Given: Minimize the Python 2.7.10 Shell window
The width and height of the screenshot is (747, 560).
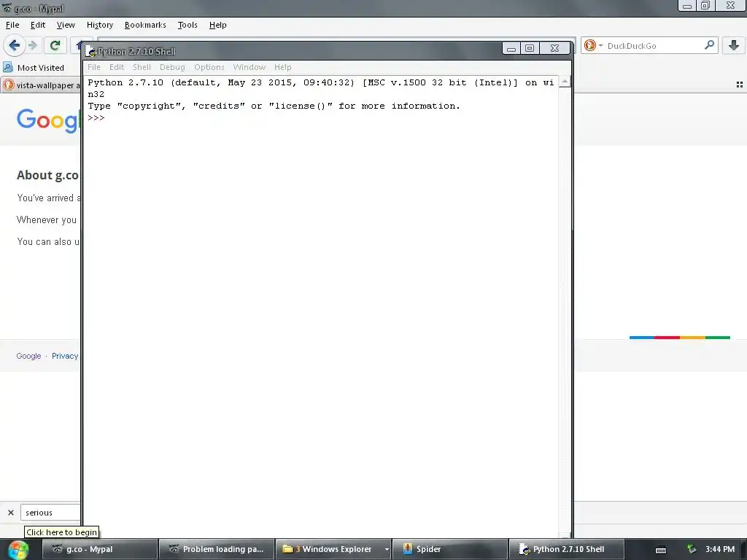Looking at the screenshot, I should coord(511,48).
